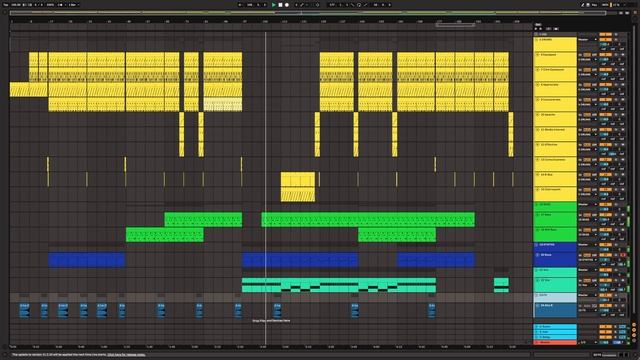Screen dimensions: 640x360
Task: Open output routing dropdown of the 16 BASS group
Action: click(x=588, y=204)
